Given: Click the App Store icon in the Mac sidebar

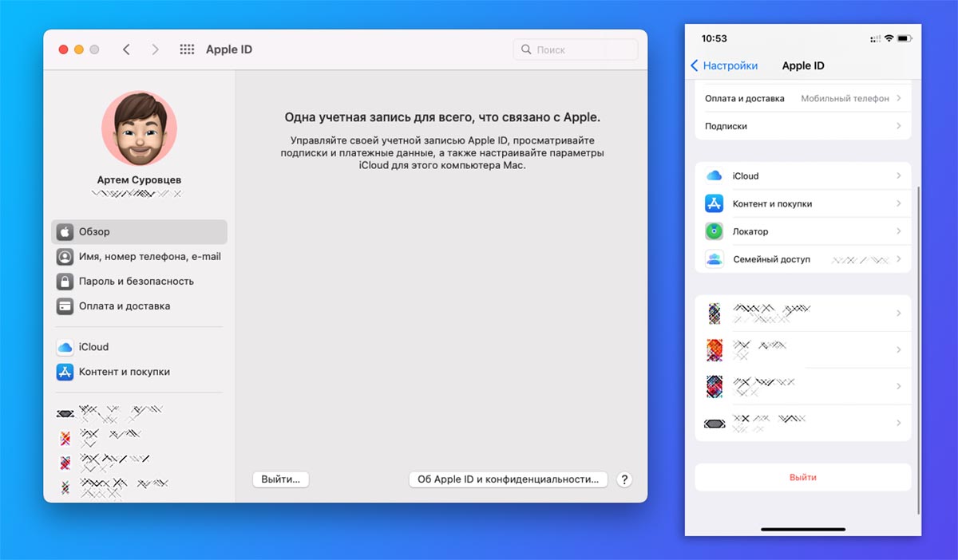Looking at the screenshot, I should (65, 373).
